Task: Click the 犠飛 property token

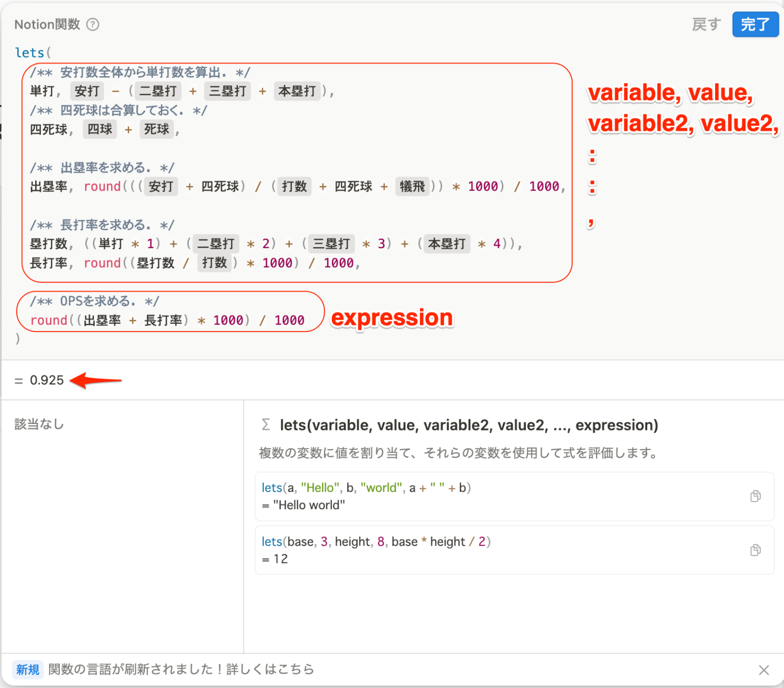Action: [x=412, y=186]
